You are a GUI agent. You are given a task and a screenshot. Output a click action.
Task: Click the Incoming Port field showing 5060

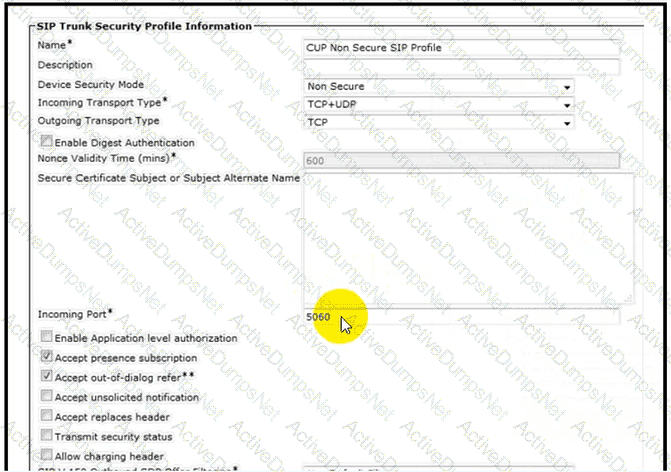pos(460,317)
